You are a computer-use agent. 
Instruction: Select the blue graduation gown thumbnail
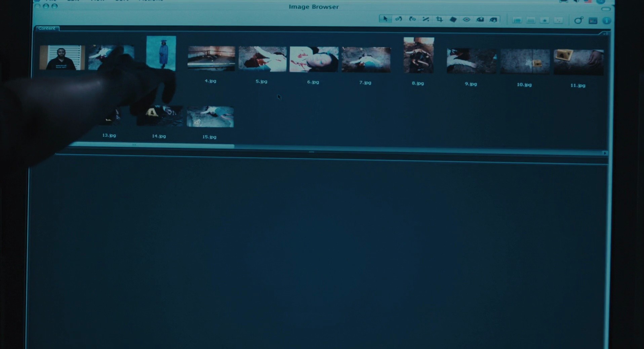[161, 53]
